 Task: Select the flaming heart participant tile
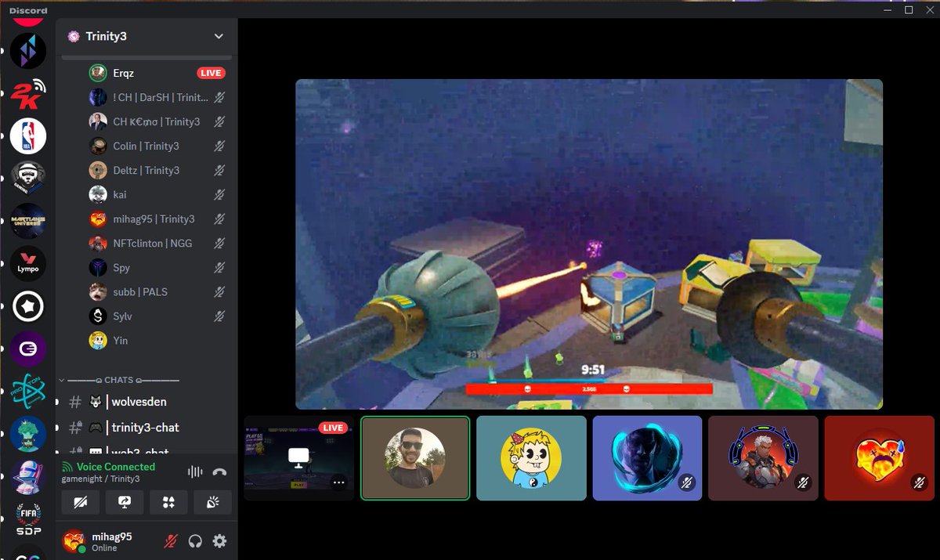(x=879, y=458)
